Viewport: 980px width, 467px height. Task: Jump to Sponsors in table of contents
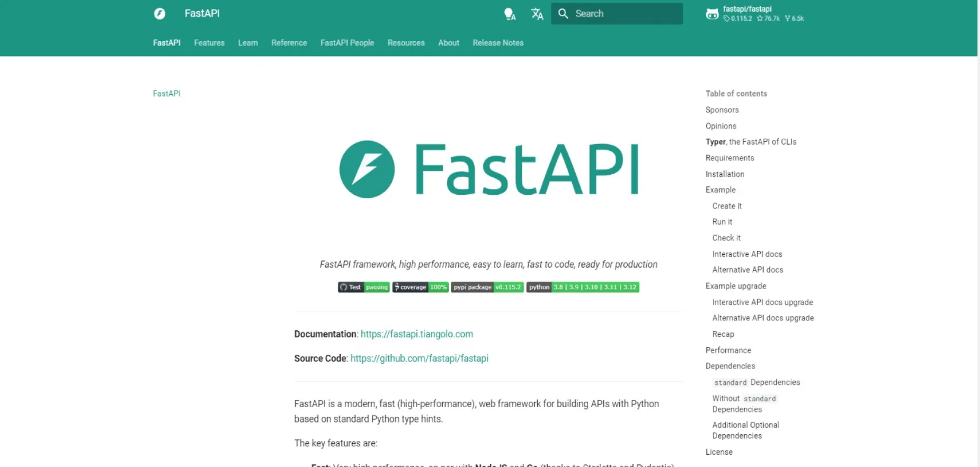(x=722, y=110)
